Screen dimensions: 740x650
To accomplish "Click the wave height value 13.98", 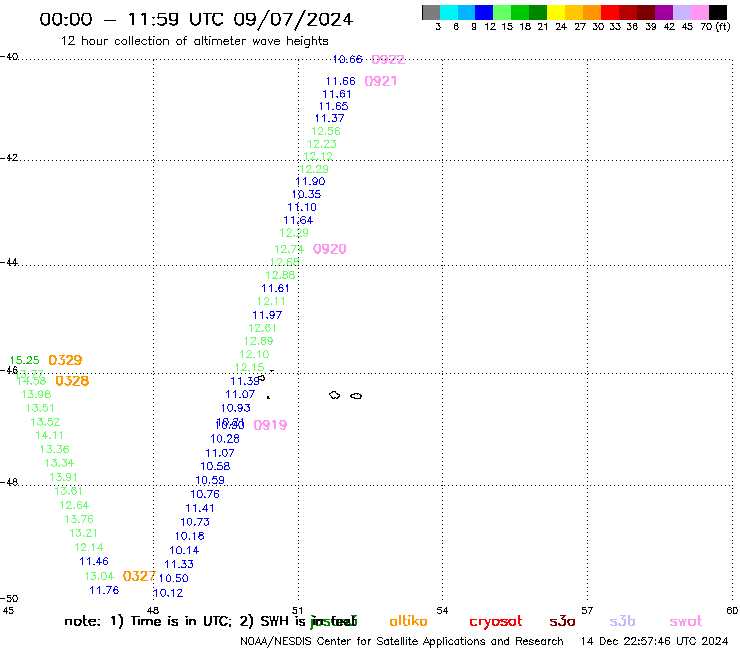I will (x=36, y=394).
